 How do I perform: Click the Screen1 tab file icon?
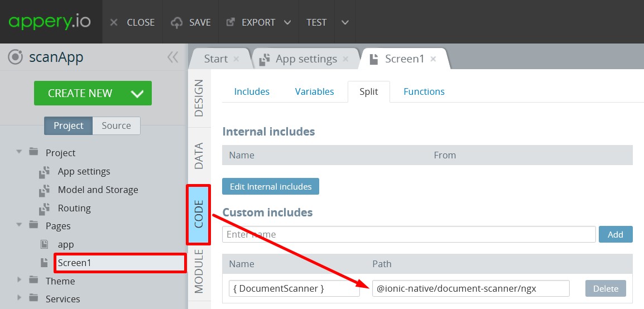tap(374, 59)
